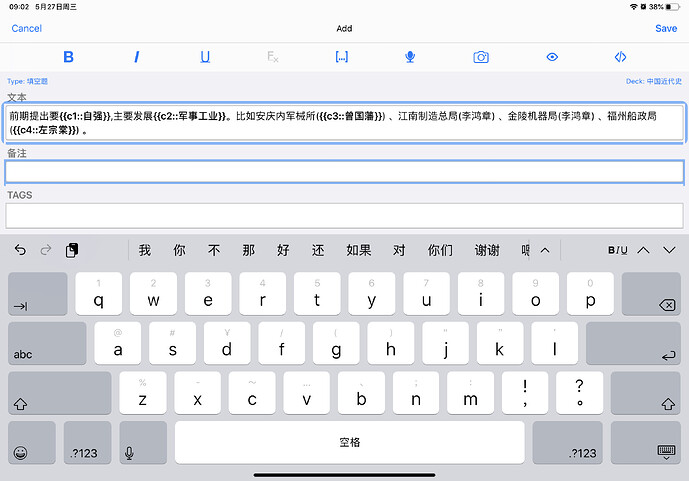Hide keyboard with dismiss keyboard key
This screenshot has width=689, height=481.
[645, 442]
